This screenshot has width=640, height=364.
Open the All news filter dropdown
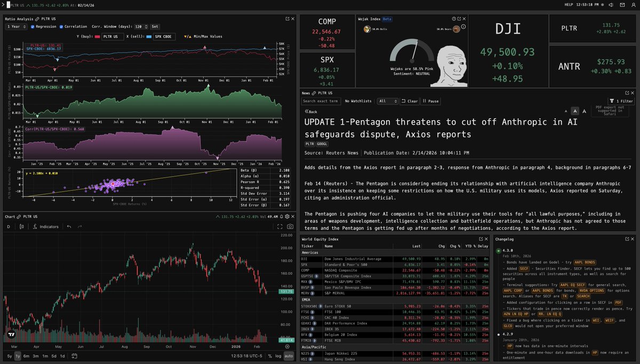click(387, 101)
